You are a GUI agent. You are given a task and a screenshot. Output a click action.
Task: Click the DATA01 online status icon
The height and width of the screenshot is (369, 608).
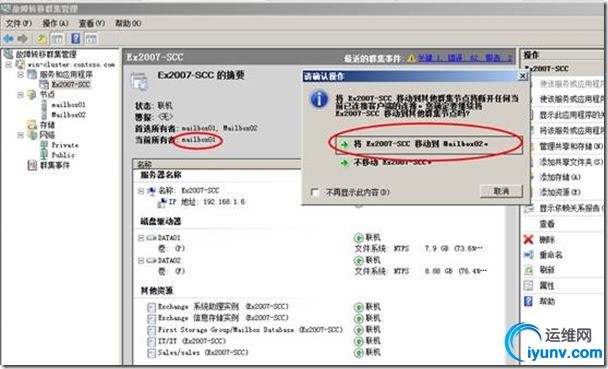coord(359,237)
